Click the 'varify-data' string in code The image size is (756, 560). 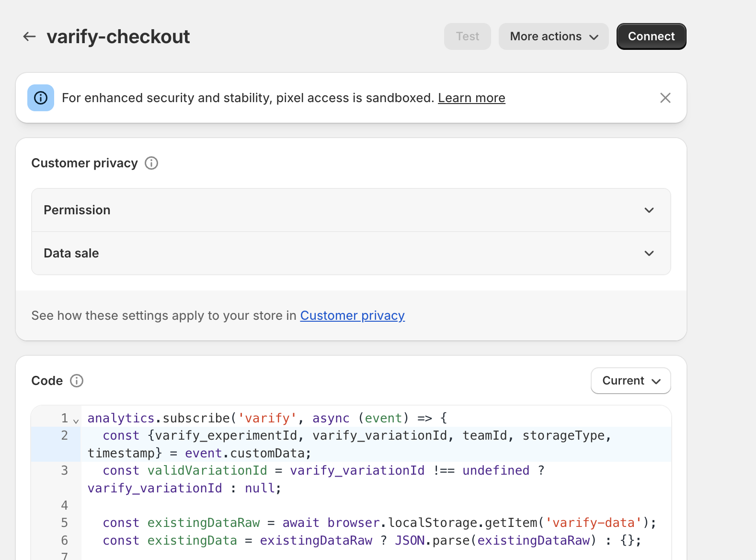coord(594,523)
